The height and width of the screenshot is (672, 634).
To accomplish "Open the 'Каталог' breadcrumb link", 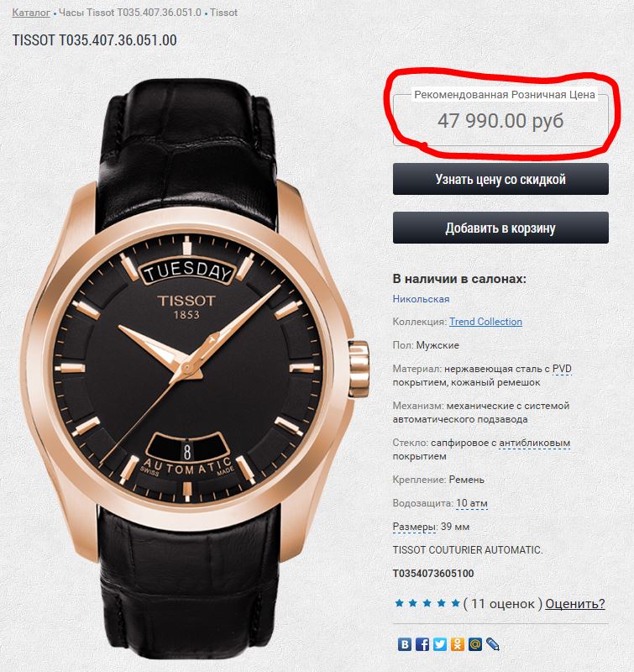I will click(x=31, y=13).
